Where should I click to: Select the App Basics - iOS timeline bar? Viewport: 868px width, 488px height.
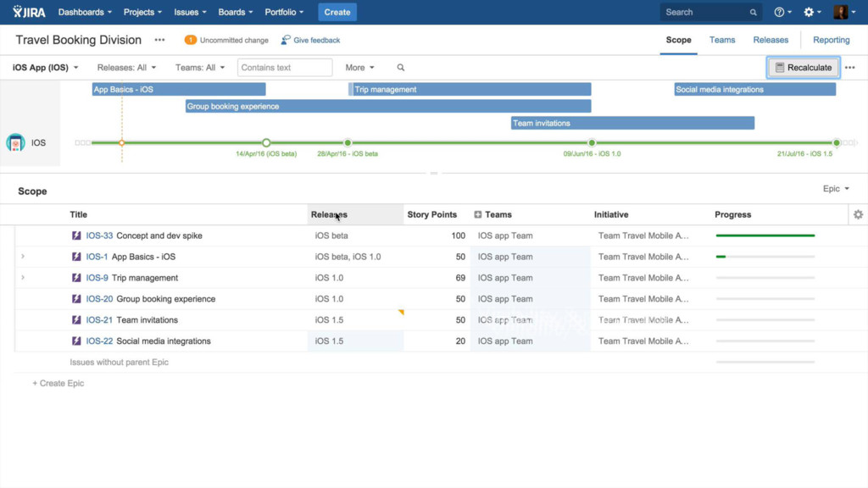(x=179, y=89)
